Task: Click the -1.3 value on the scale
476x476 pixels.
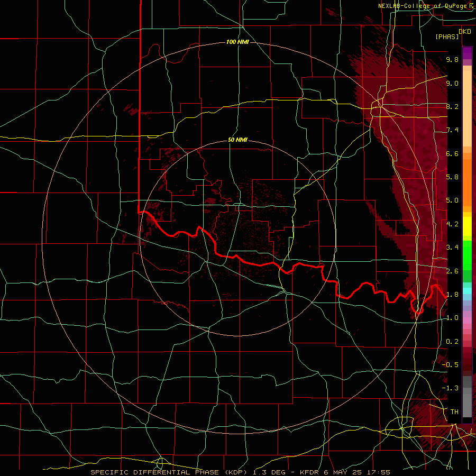Action: (450, 388)
